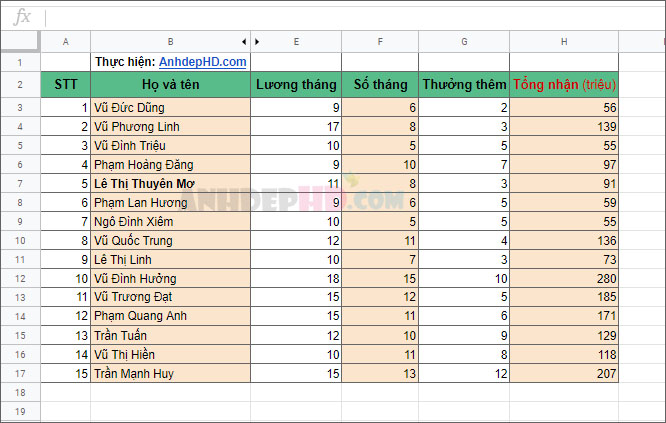Select month count 13 for Trần Mạnh Huy
Image resolution: width=666 pixels, height=423 pixels.
380,374
